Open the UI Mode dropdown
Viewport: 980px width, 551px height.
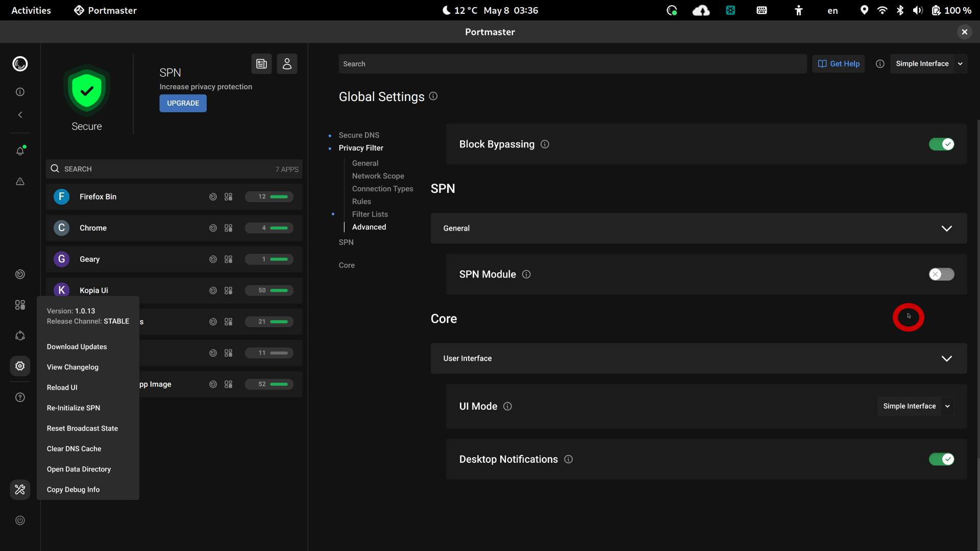point(915,406)
